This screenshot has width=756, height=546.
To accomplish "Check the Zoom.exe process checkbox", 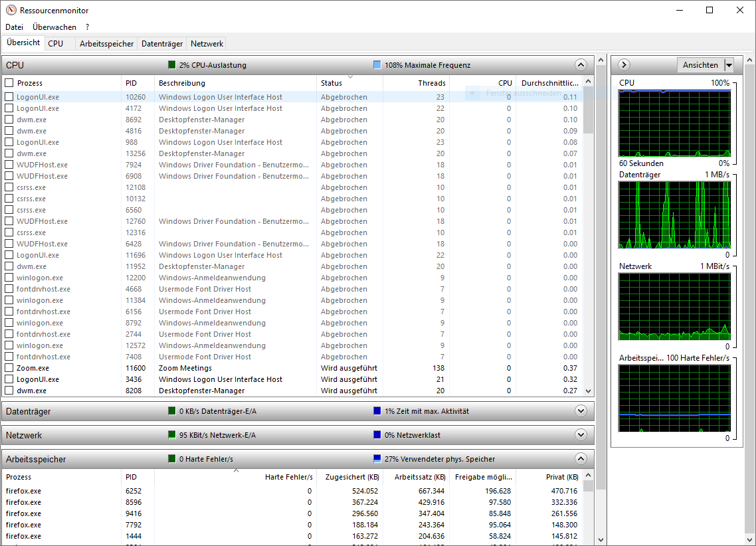I will click(x=9, y=368).
